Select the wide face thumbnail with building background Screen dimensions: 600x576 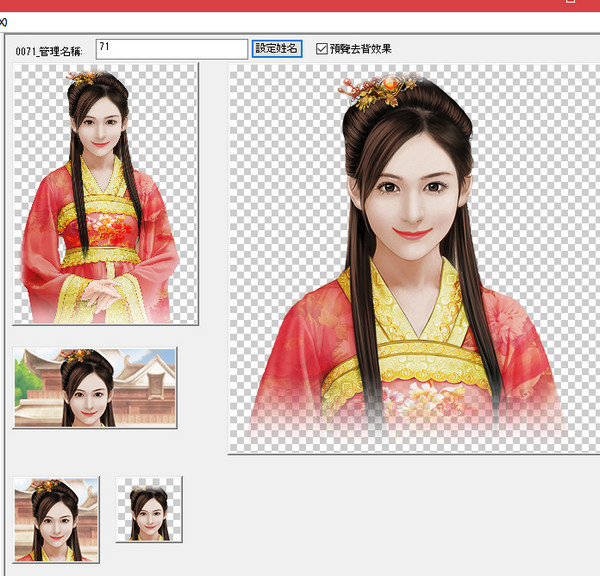click(95, 388)
